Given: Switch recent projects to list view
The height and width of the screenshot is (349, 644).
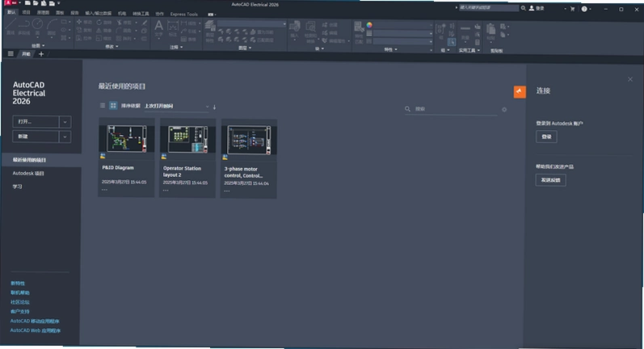Looking at the screenshot, I should pyautogui.click(x=103, y=106).
